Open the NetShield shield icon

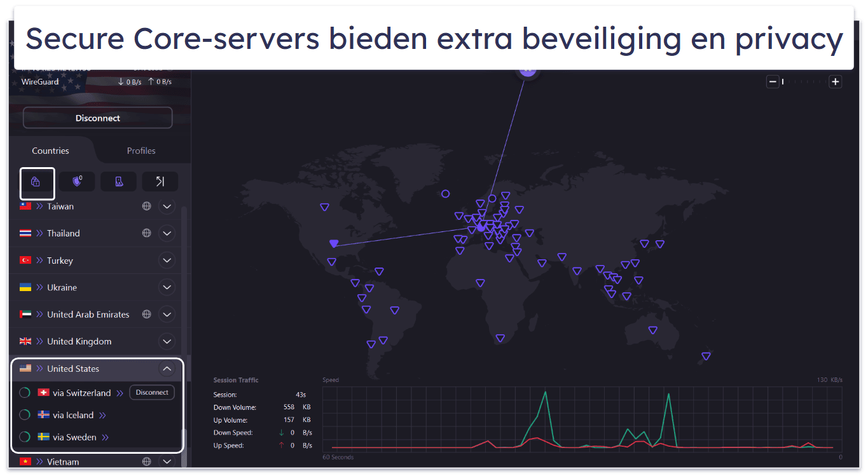[x=77, y=182]
